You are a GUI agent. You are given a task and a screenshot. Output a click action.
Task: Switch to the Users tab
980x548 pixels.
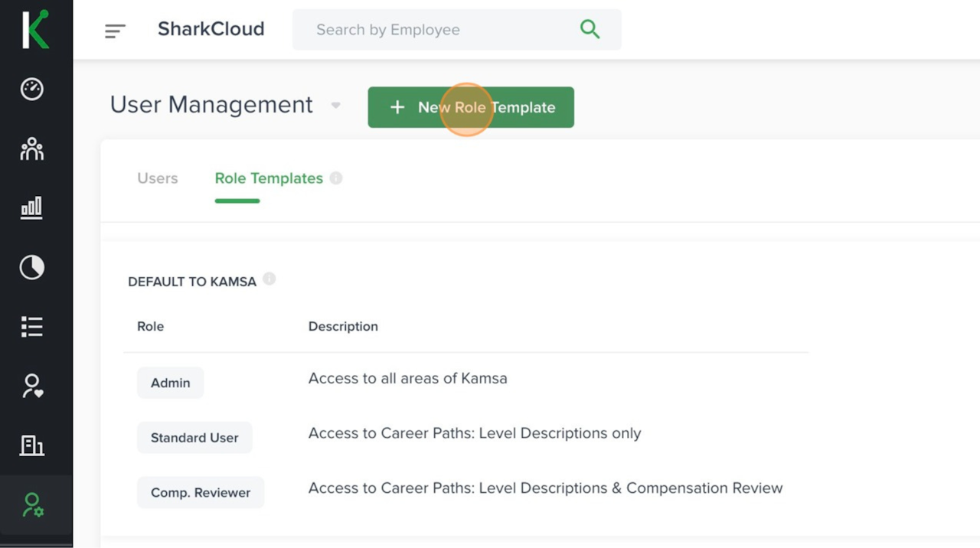[158, 178]
